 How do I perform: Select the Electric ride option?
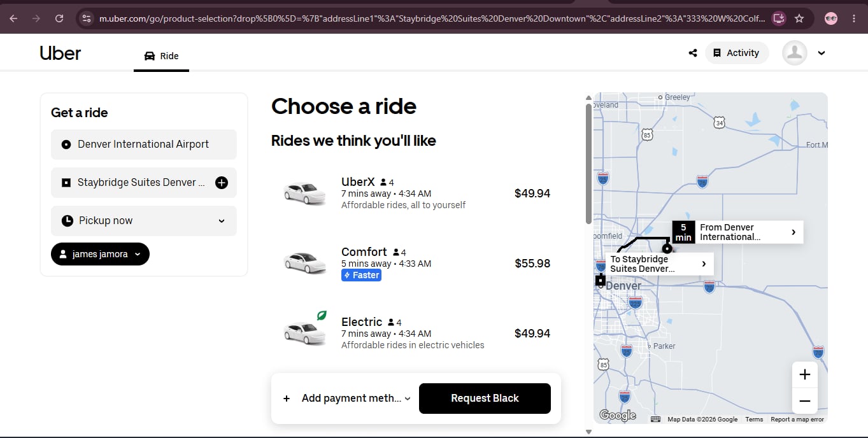[x=416, y=334]
